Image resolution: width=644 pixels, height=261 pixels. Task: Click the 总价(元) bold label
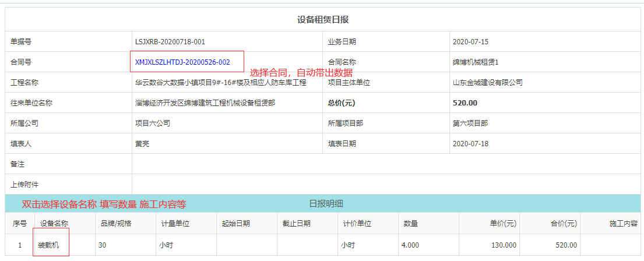(342, 103)
